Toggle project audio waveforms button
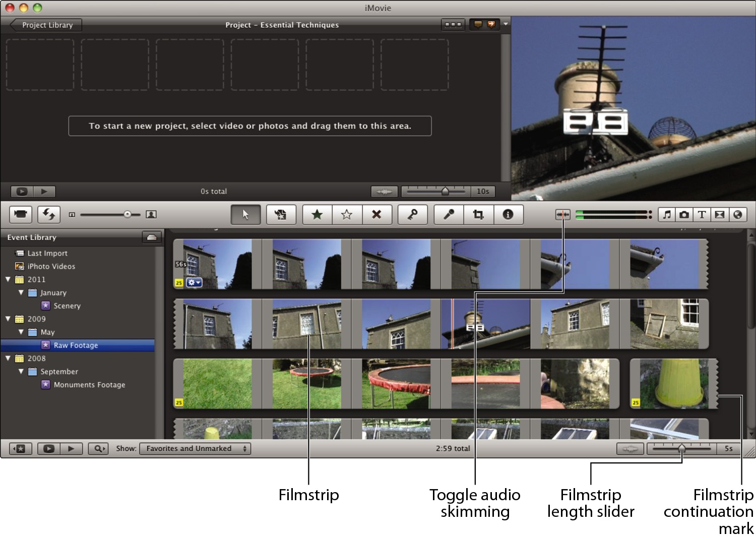The width and height of the screenshot is (756, 538). [x=385, y=192]
